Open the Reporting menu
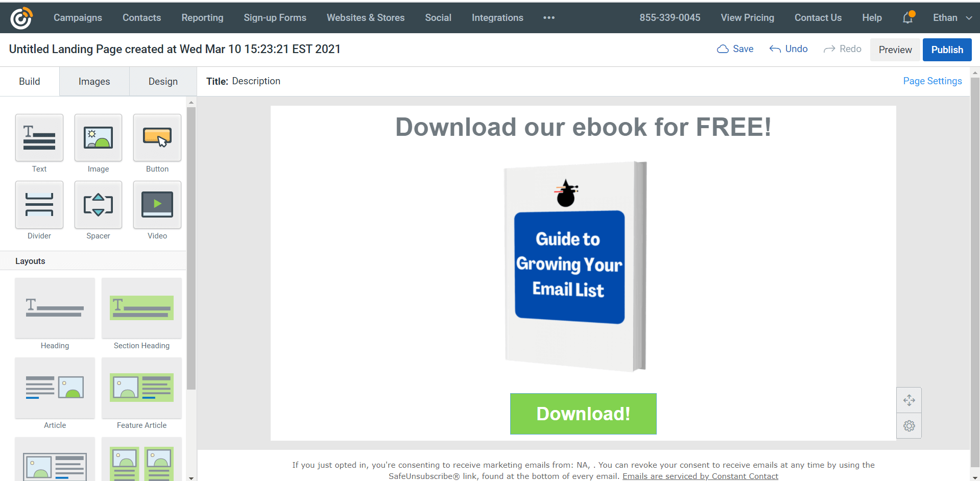The image size is (980, 481). (202, 18)
